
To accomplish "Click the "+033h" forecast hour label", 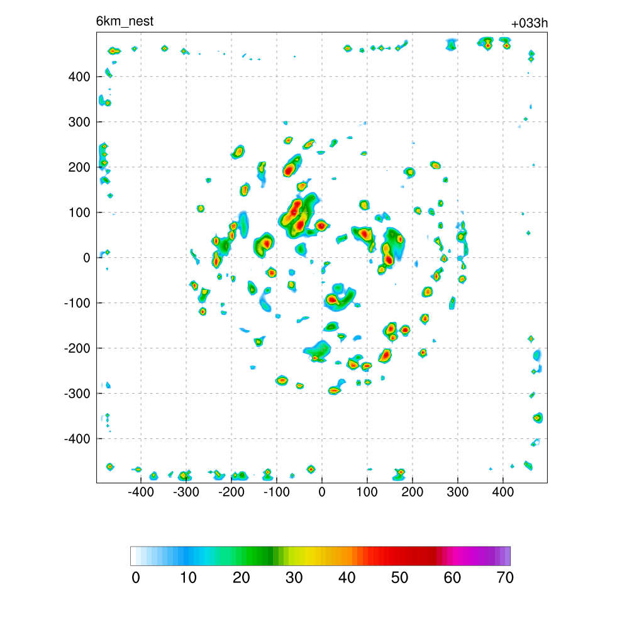I will point(530,23).
